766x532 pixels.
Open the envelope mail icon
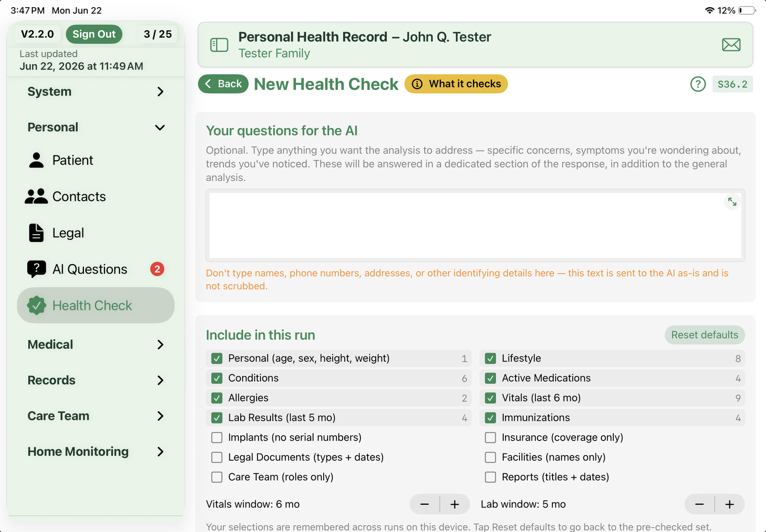[731, 45]
